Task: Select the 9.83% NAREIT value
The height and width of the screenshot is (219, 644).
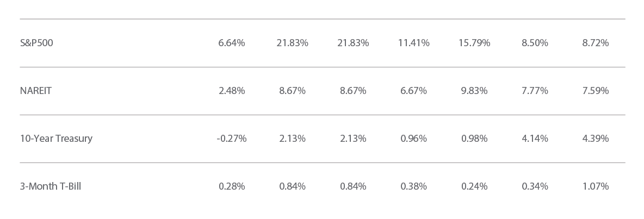Action: (x=474, y=91)
